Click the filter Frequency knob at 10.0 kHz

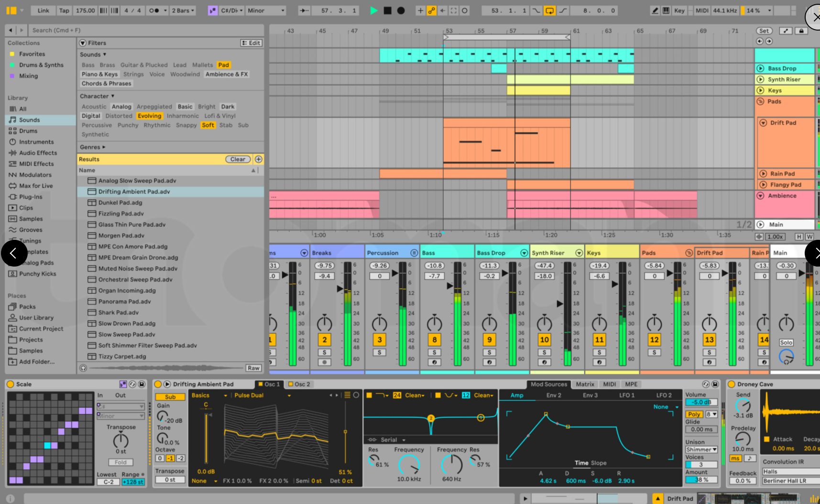[409, 464]
